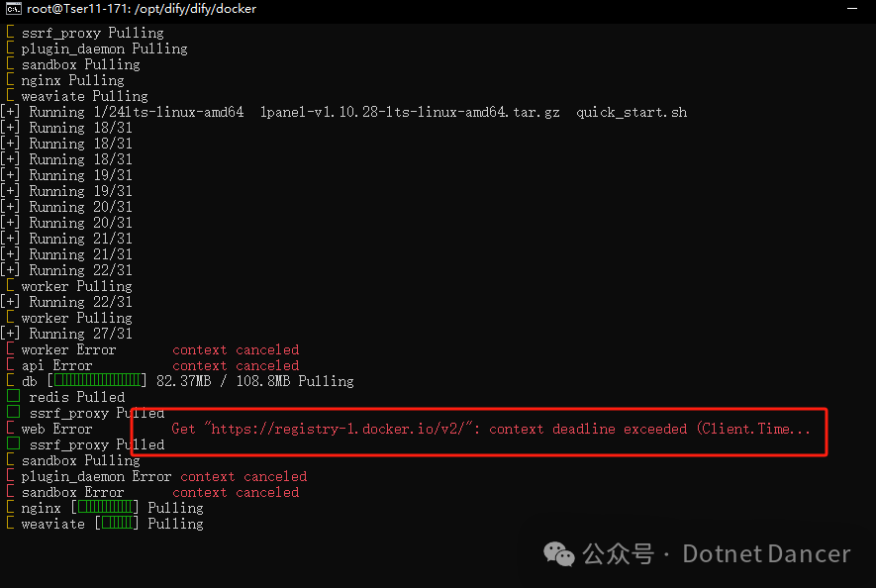
Task: Click the db image pull progress bar
Action: [96, 381]
